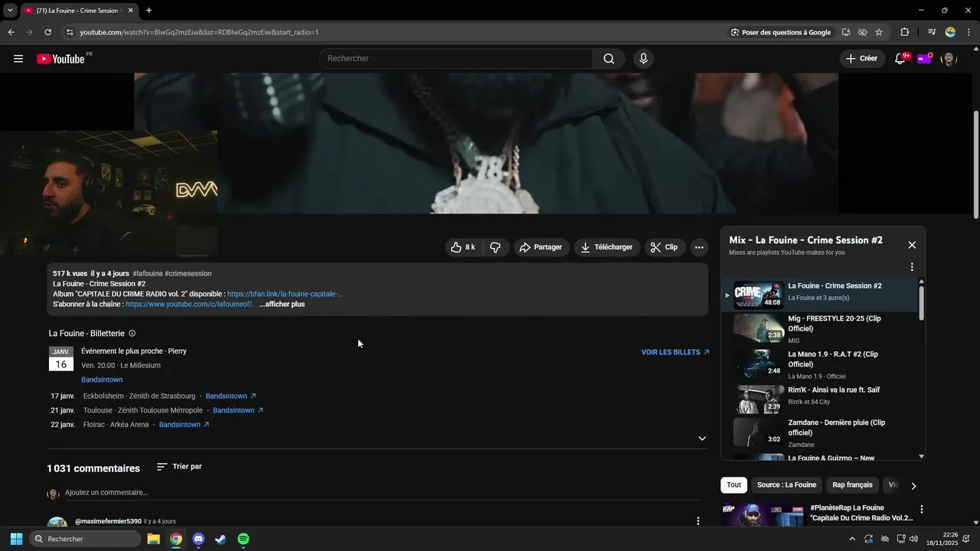Click the #crimesession hashtag

tap(188, 274)
